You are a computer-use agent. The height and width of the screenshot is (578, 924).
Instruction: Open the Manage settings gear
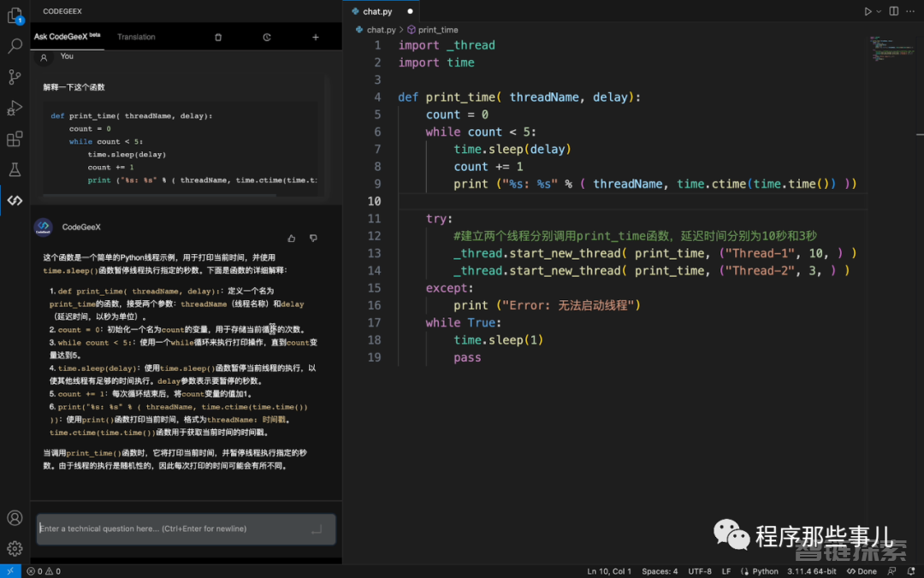click(15, 549)
